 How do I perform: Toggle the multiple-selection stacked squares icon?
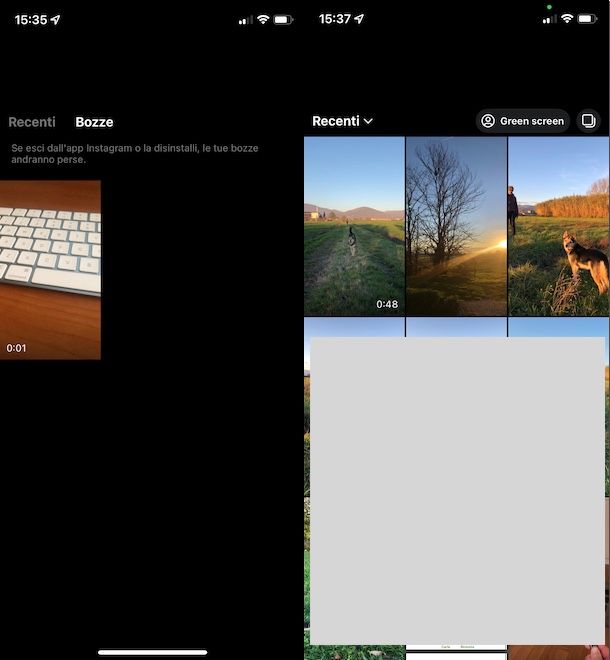pos(588,121)
